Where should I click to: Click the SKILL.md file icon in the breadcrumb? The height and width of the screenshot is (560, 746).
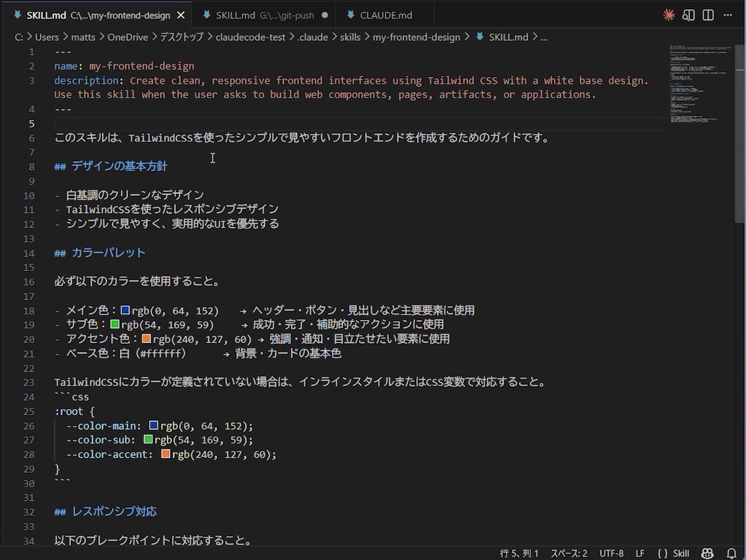(479, 37)
